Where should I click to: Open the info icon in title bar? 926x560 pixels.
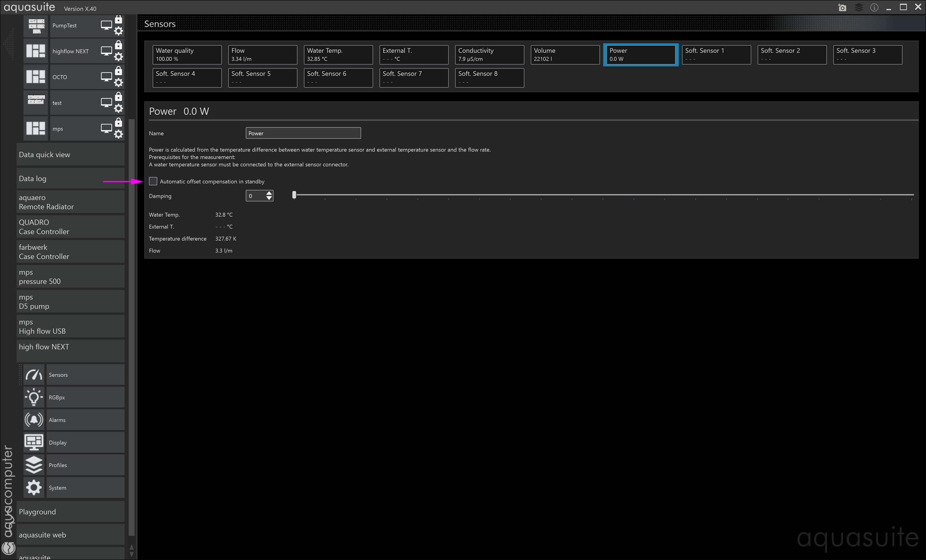click(874, 7)
